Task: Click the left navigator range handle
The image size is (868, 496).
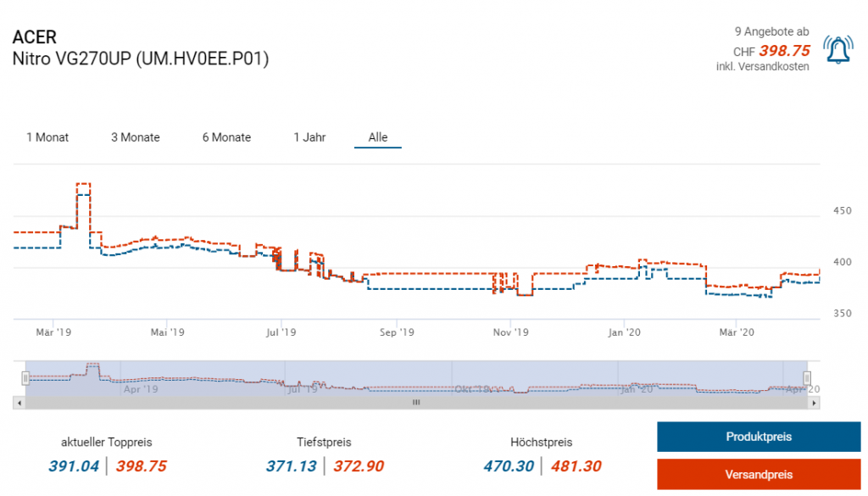Action: click(x=26, y=378)
